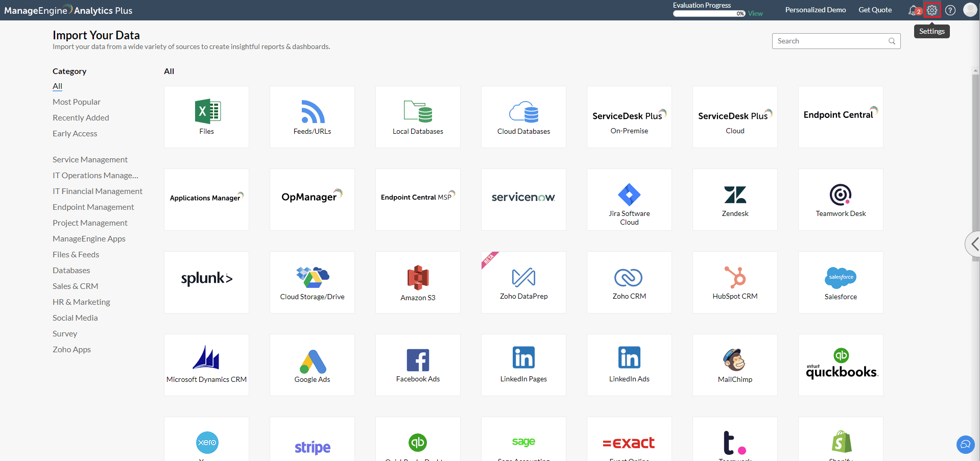The height and width of the screenshot is (461, 980).
Task: Select Microsoft Dynamics CRM tile
Action: (206, 365)
